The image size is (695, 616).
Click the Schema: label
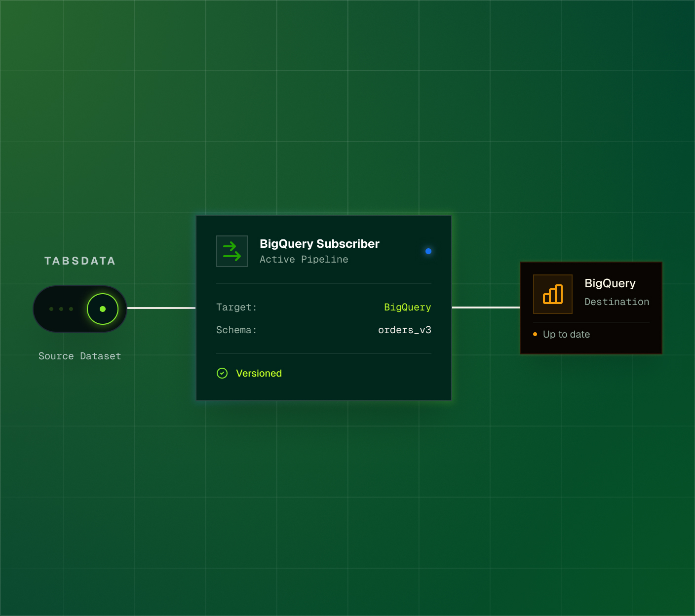236,330
